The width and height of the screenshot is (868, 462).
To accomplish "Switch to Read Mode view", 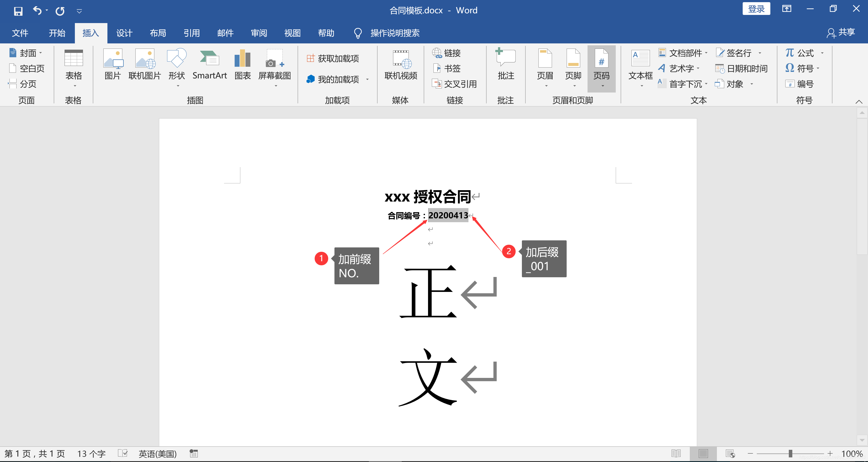I will (676, 454).
